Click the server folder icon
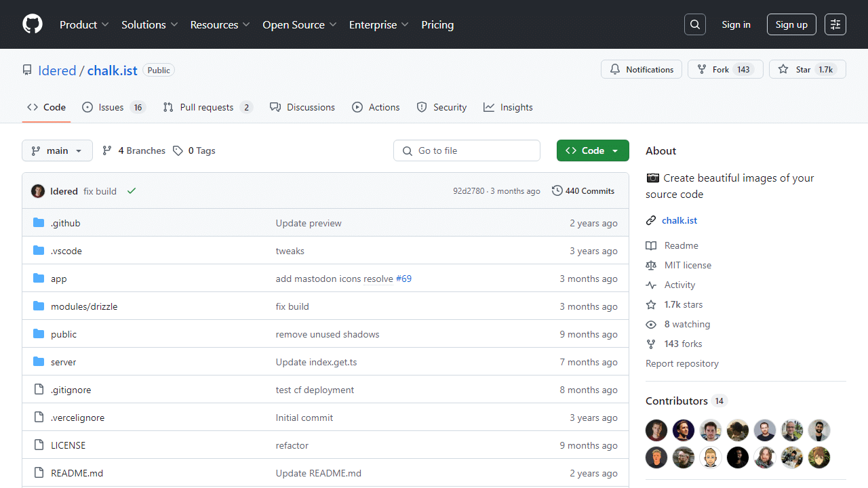This screenshot has width=868, height=488. [39, 362]
